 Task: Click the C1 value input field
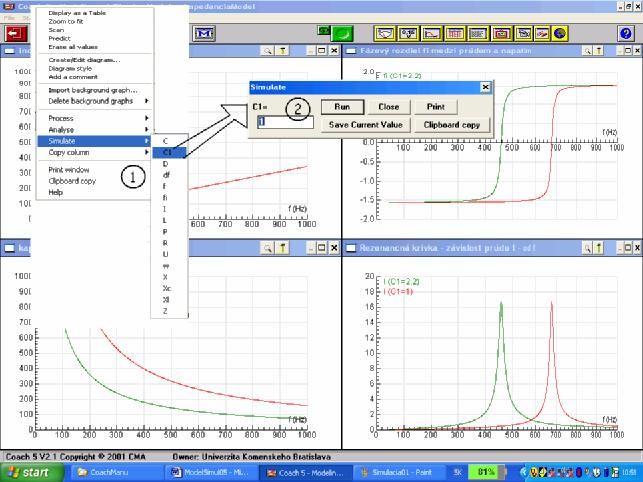tap(285, 122)
